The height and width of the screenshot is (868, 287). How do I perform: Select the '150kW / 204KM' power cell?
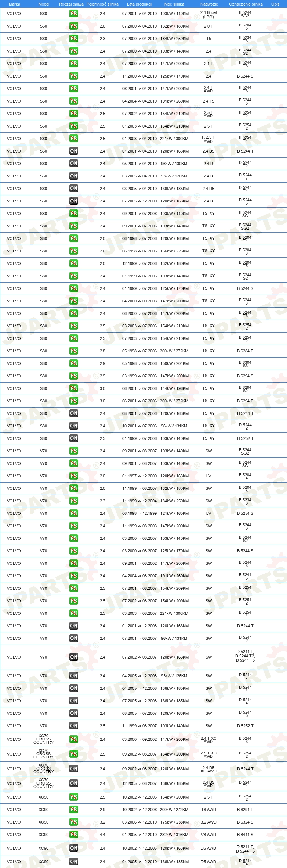coord(174,363)
